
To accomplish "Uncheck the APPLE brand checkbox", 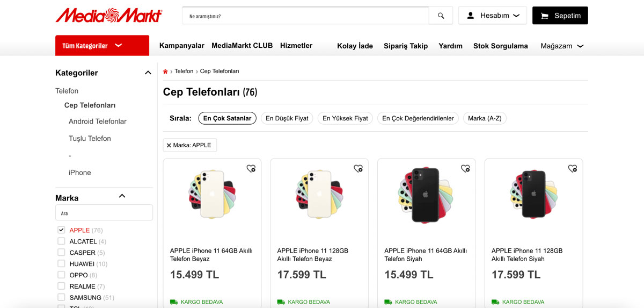I will [x=61, y=230].
